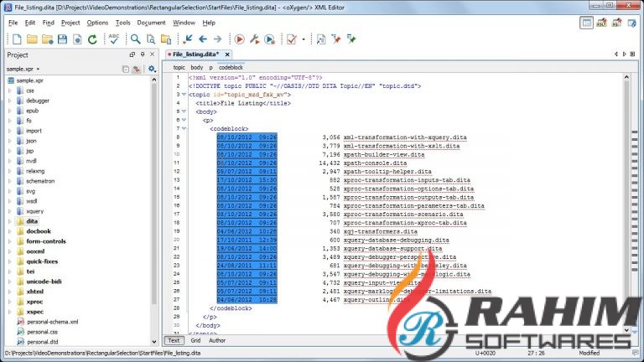
Task: Expand the schematron folder
Action: (x=10, y=181)
